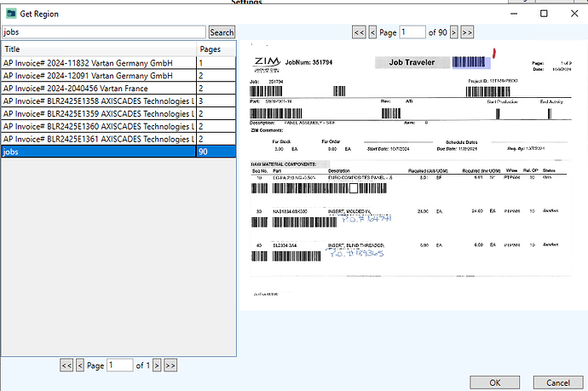Screen dimensions: 588x391
Task: Select AP Invoice# BLR2425E1360 AXISCADES row
Action: (x=118, y=127)
